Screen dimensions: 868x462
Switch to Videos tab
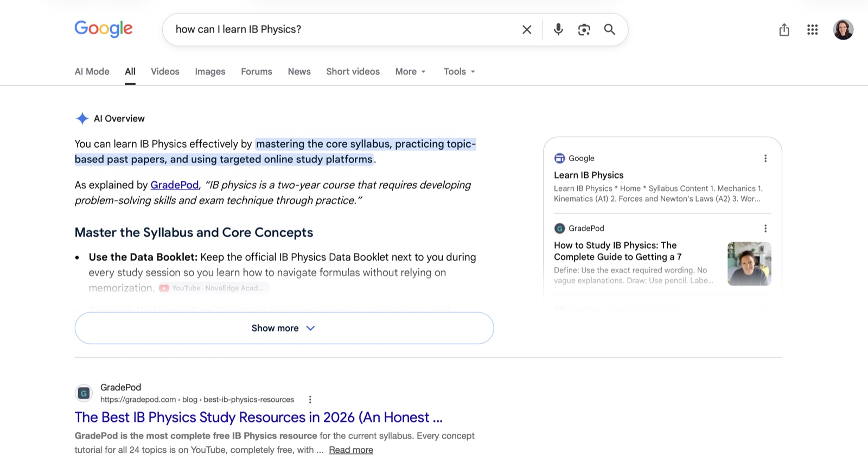(165, 72)
